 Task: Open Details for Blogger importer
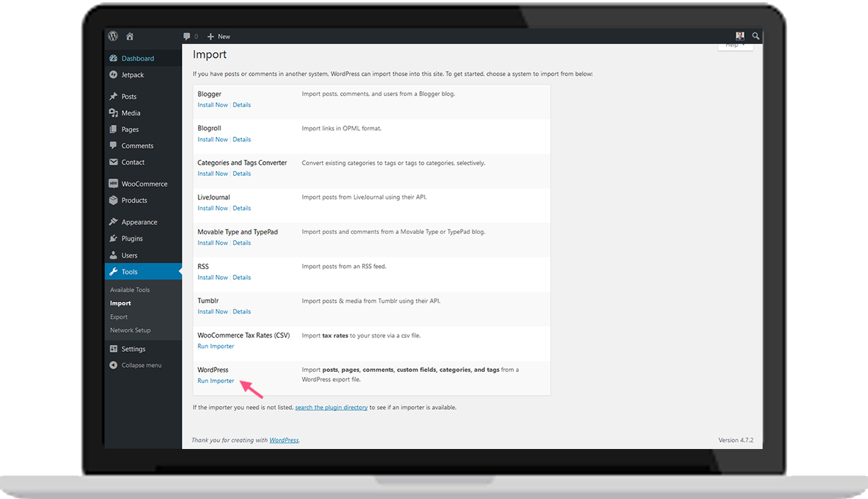pyautogui.click(x=242, y=105)
